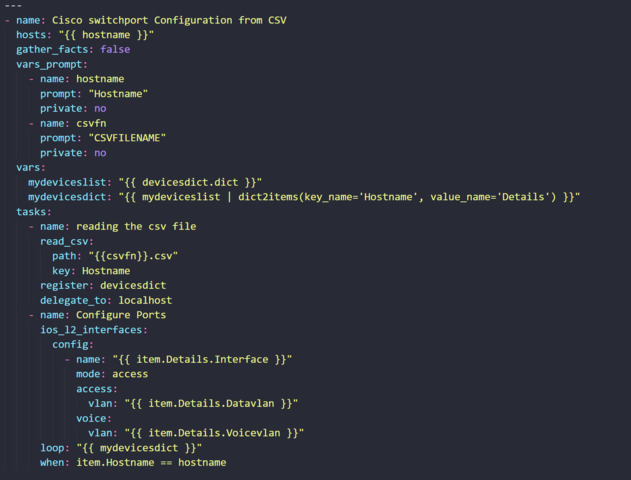
Task: Click the "{{ item.Details.Datavlan }}" value
Action: coord(212,403)
